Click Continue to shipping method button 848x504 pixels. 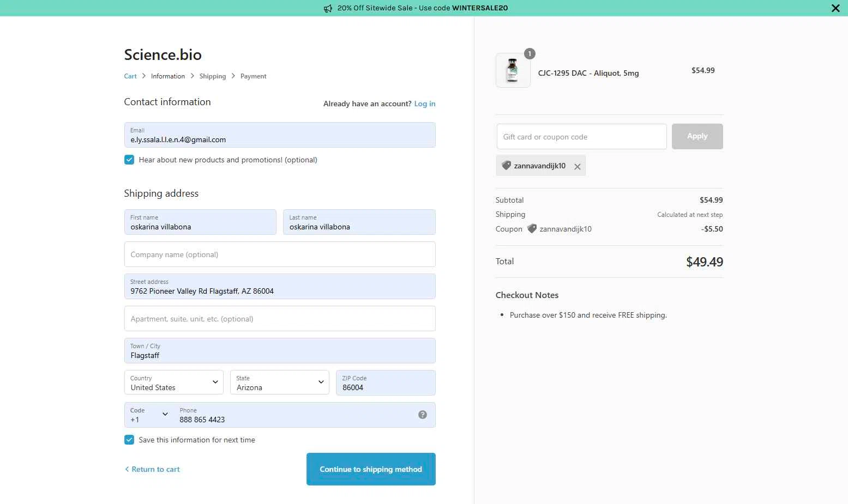click(x=371, y=469)
